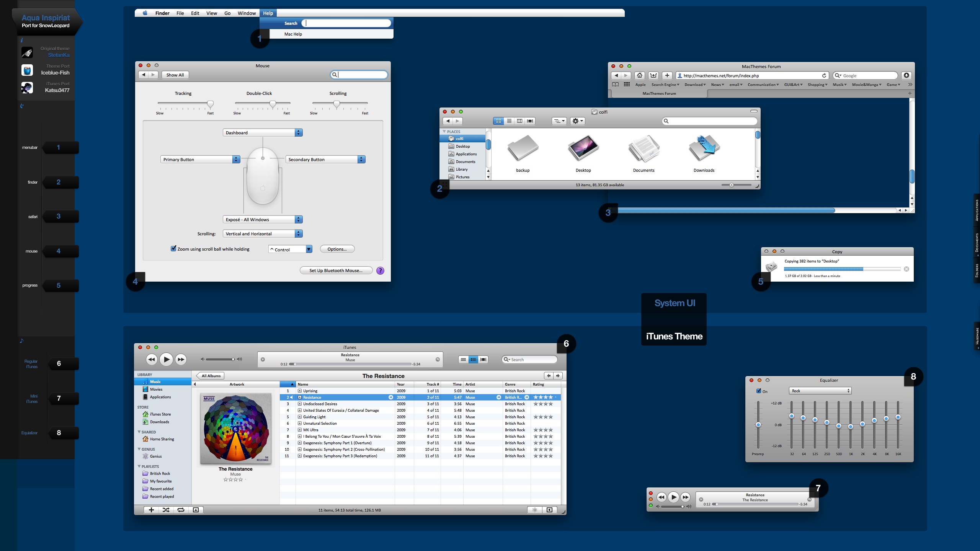Click Set Up Bluetooth Mouse... button
Screen dimensions: 980x551
click(x=336, y=271)
